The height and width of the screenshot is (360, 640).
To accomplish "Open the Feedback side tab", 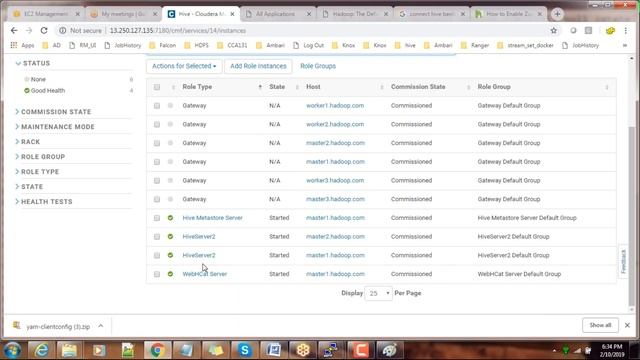I will pos(623,261).
